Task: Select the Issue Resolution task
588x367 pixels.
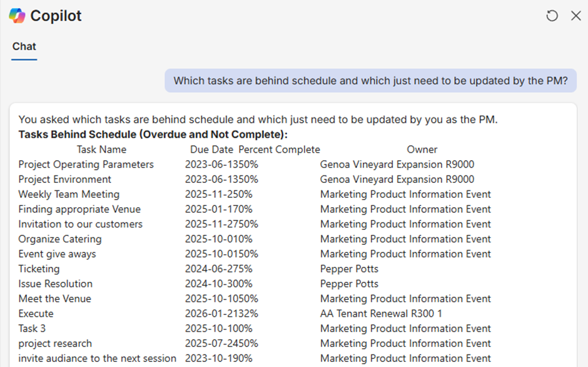Action: click(56, 284)
